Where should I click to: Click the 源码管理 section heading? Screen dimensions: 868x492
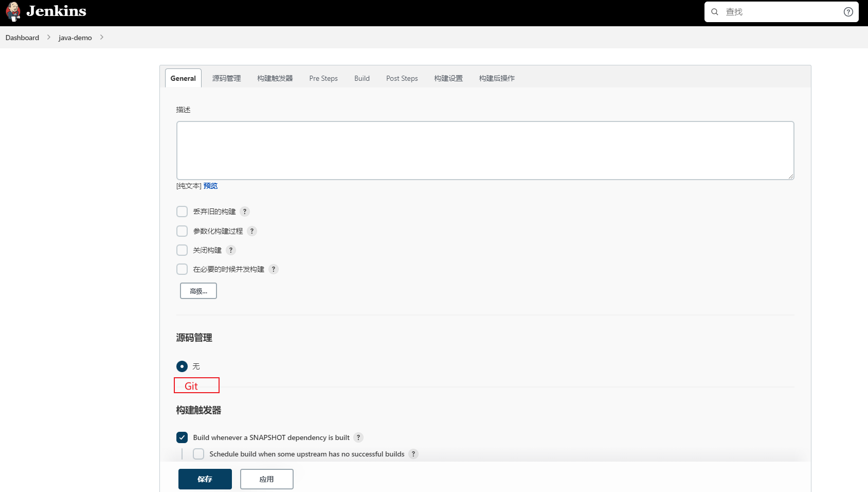click(x=194, y=338)
